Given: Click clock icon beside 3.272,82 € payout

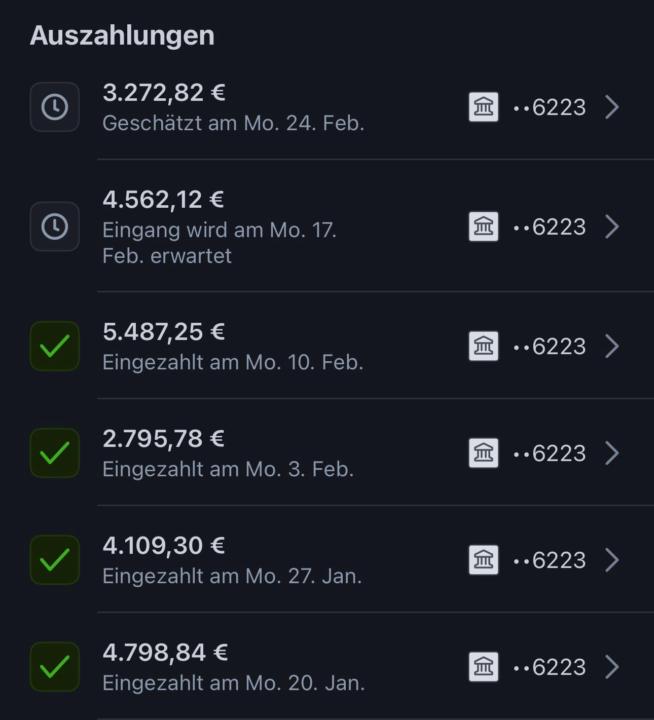Looking at the screenshot, I should click(x=54, y=107).
